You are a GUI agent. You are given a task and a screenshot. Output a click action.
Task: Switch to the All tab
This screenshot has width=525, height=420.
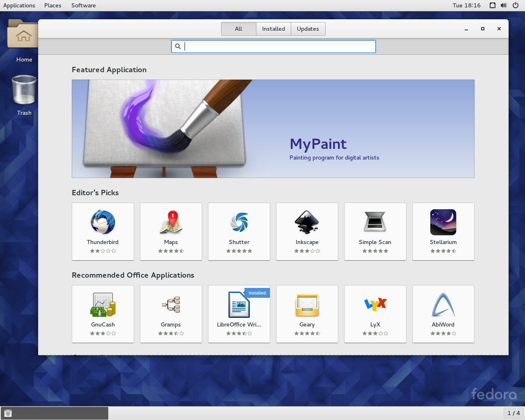click(239, 29)
